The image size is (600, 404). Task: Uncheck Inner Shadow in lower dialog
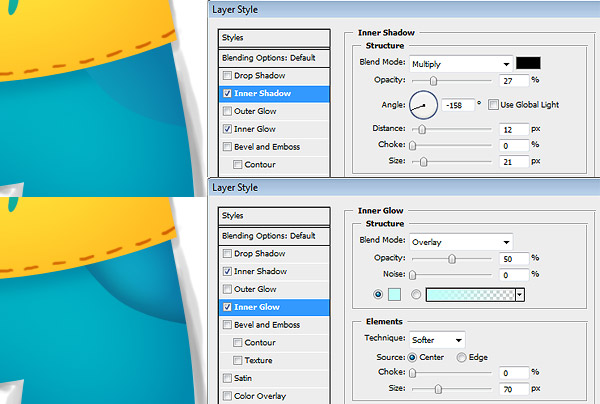(x=227, y=271)
